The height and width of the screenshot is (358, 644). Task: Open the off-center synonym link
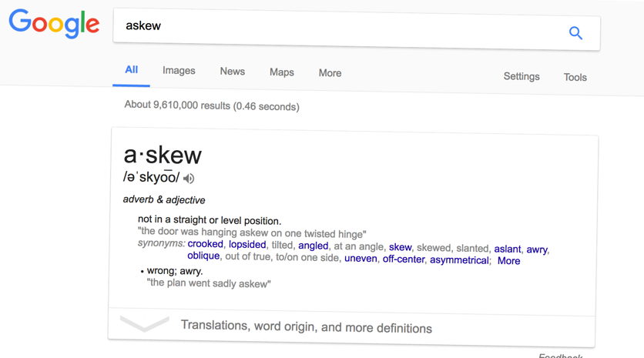click(x=404, y=259)
